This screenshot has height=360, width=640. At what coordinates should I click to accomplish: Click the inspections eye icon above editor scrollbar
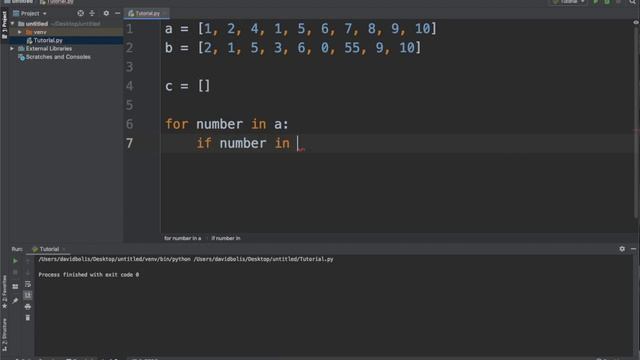636,22
